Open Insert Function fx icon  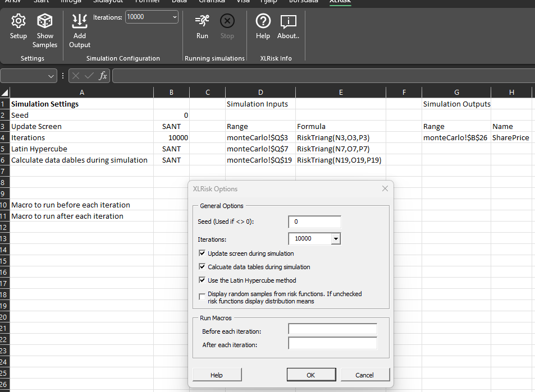(103, 76)
